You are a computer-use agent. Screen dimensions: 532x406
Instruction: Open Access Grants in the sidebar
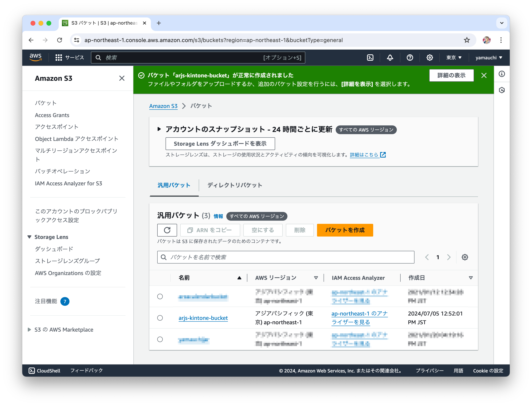(x=52, y=115)
